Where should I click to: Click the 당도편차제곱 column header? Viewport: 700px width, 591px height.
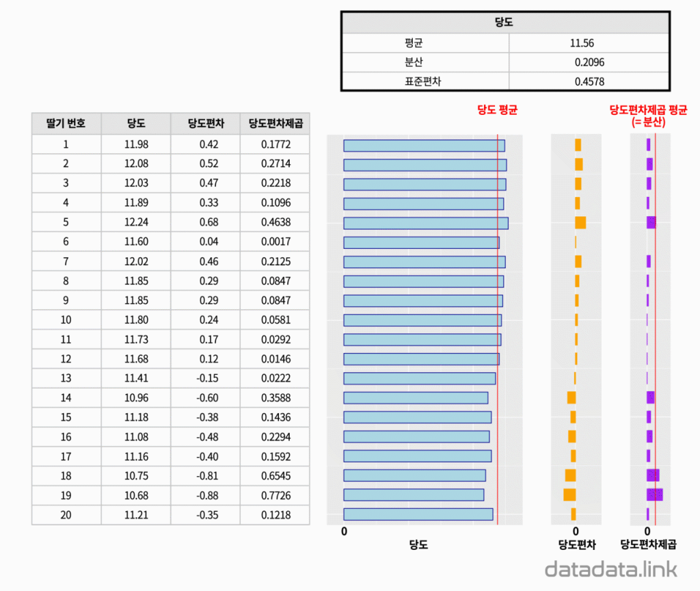point(275,123)
